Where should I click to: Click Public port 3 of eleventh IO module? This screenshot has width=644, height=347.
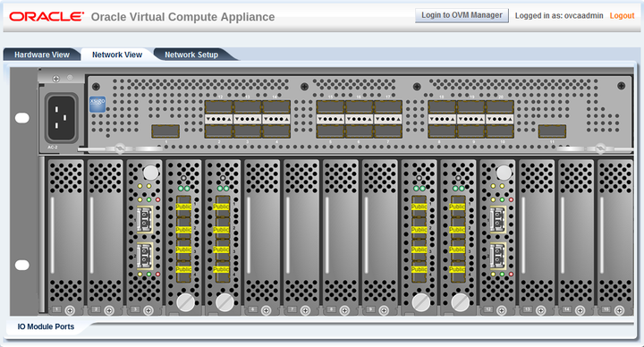pyautogui.click(x=457, y=250)
